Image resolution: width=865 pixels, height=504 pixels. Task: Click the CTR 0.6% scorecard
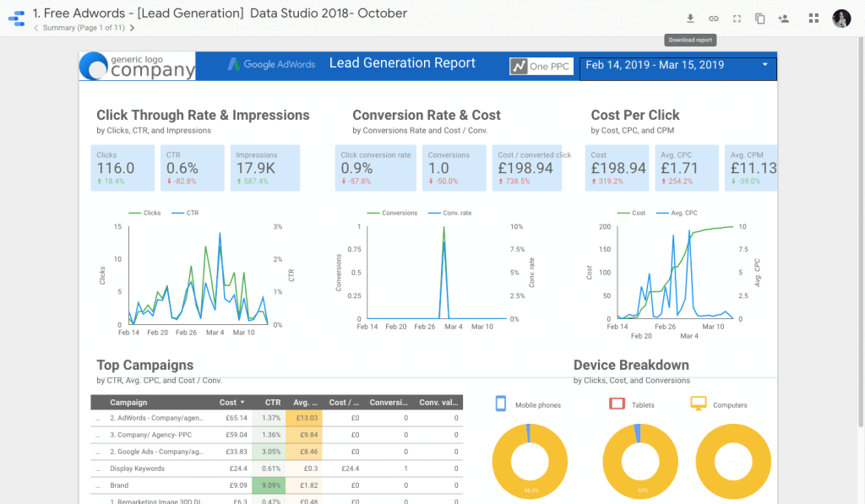(193, 168)
